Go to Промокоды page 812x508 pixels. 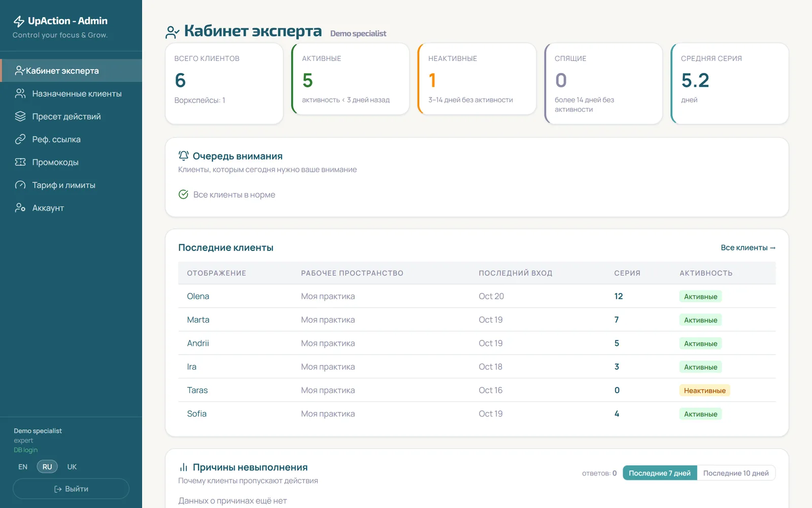pos(71,162)
